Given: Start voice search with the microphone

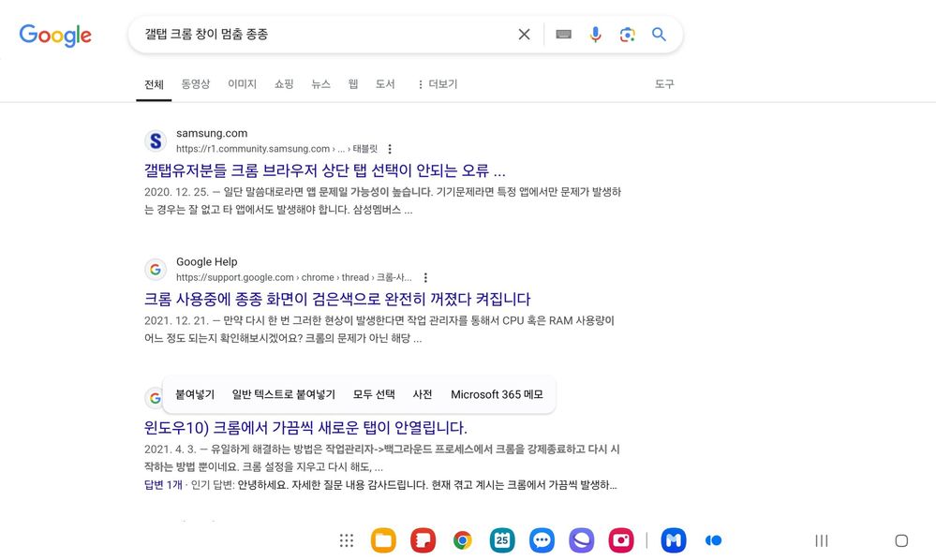Looking at the screenshot, I should point(595,35).
